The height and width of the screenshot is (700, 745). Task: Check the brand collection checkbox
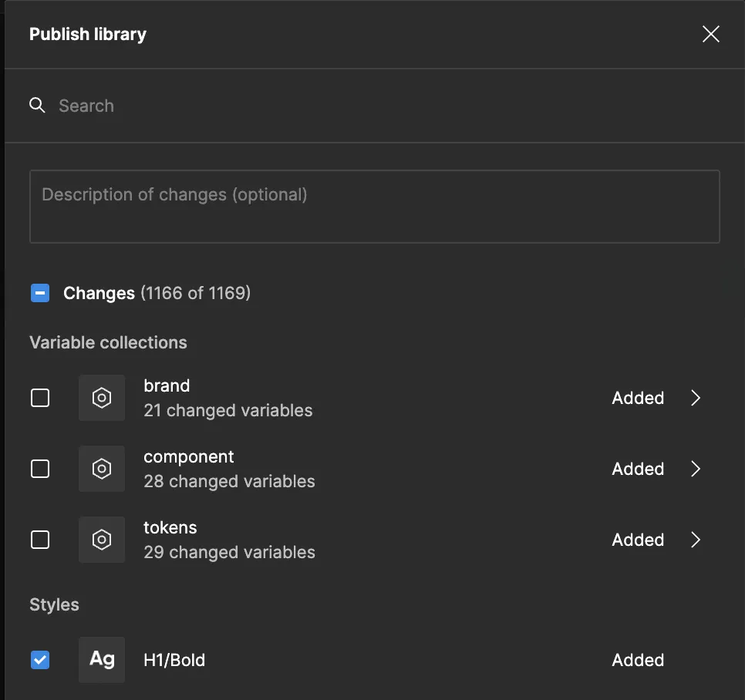[40, 398]
